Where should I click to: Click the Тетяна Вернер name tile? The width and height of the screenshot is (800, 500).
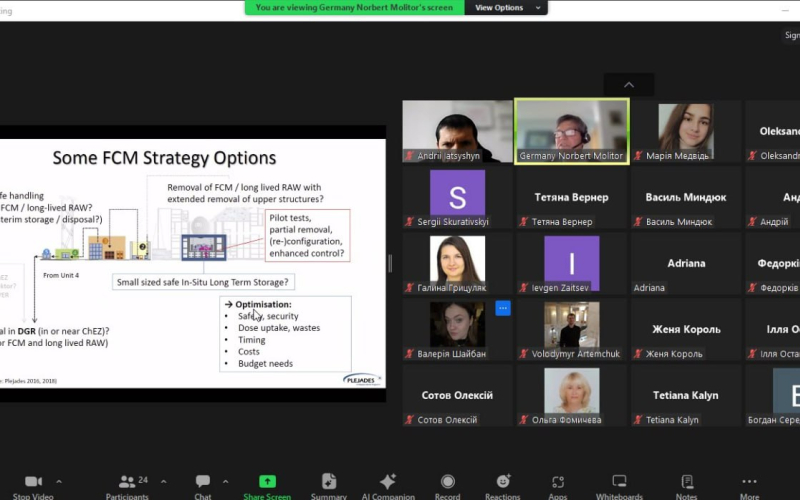tap(571, 197)
